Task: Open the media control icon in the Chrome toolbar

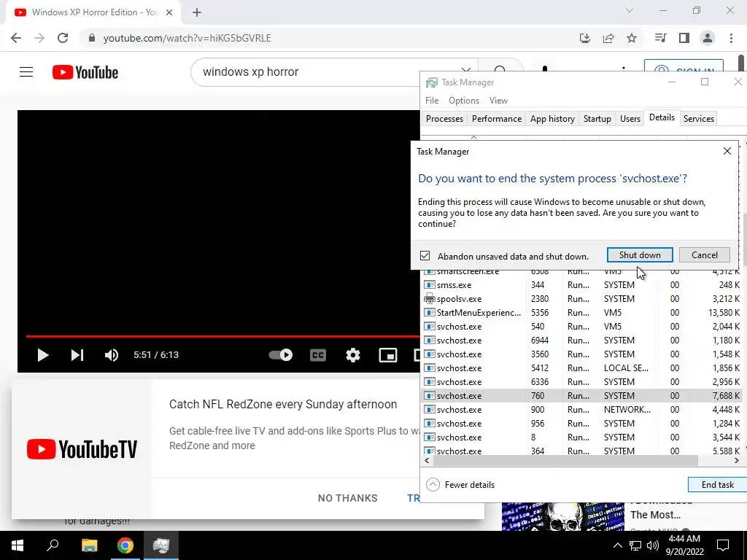Action: (660, 38)
